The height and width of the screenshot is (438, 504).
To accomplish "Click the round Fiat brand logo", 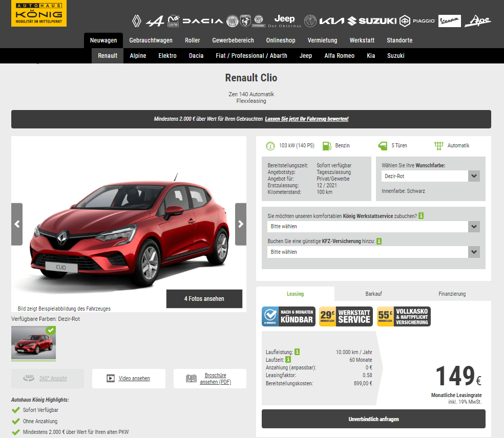I will tap(233, 21).
